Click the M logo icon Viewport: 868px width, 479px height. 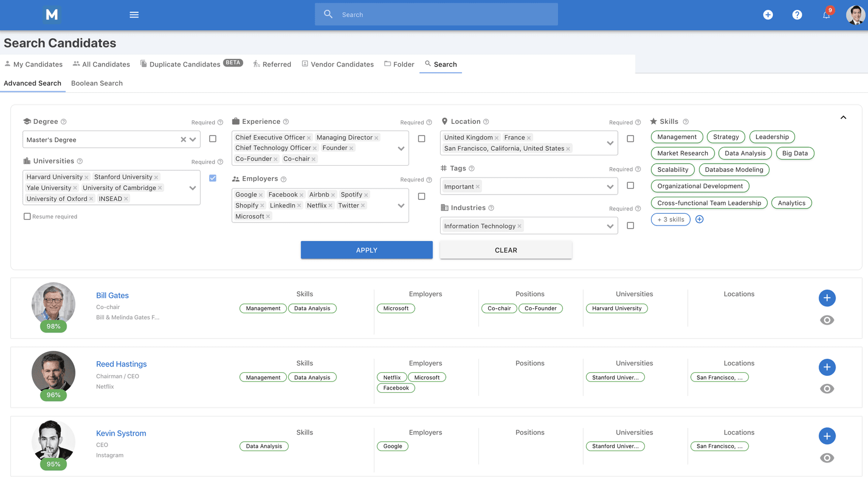52,14
